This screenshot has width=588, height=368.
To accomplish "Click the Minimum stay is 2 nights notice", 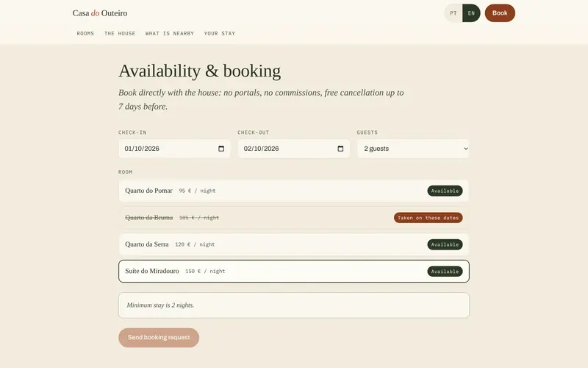I will coord(294,305).
